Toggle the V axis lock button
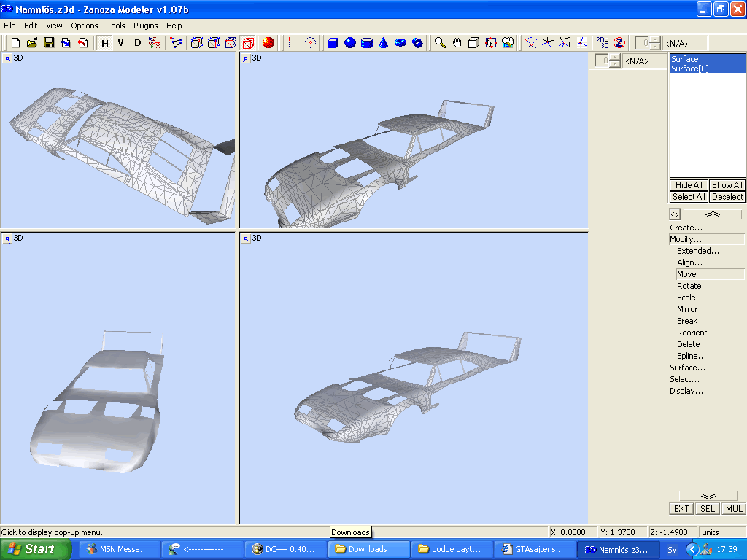The image size is (747, 560). coord(121,43)
